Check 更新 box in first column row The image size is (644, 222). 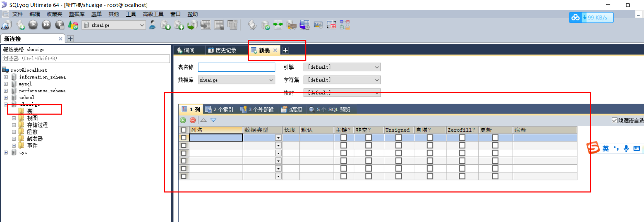pyautogui.click(x=495, y=138)
